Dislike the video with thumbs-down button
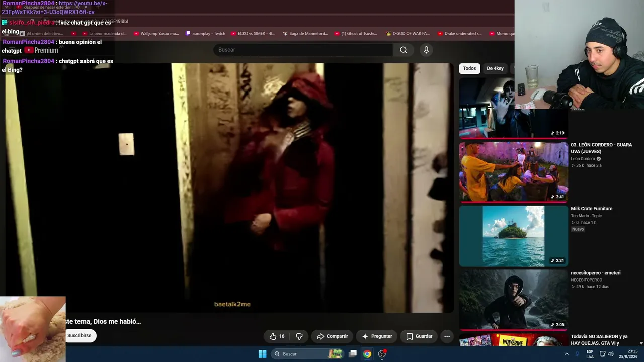 coord(299,336)
